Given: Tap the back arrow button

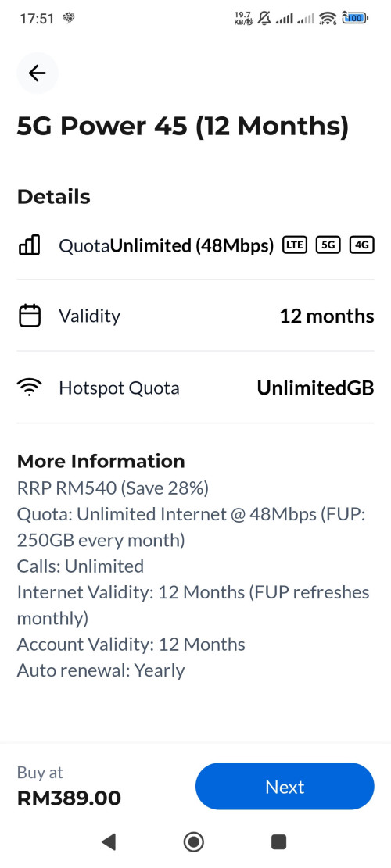Looking at the screenshot, I should click(37, 73).
